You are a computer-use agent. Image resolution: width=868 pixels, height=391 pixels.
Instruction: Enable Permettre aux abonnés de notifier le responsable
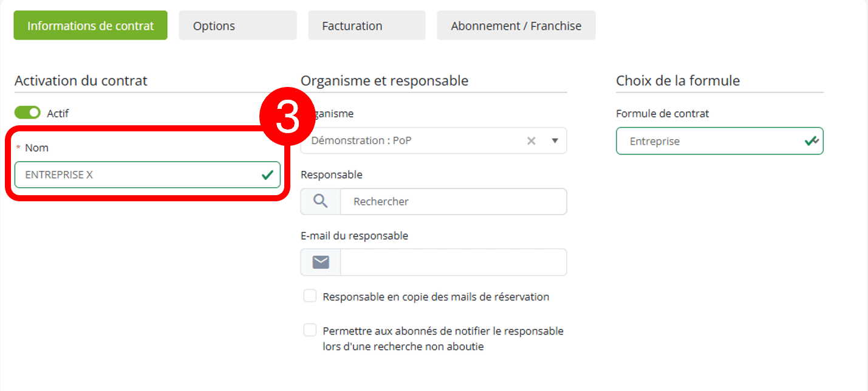(x=310, y=330)
